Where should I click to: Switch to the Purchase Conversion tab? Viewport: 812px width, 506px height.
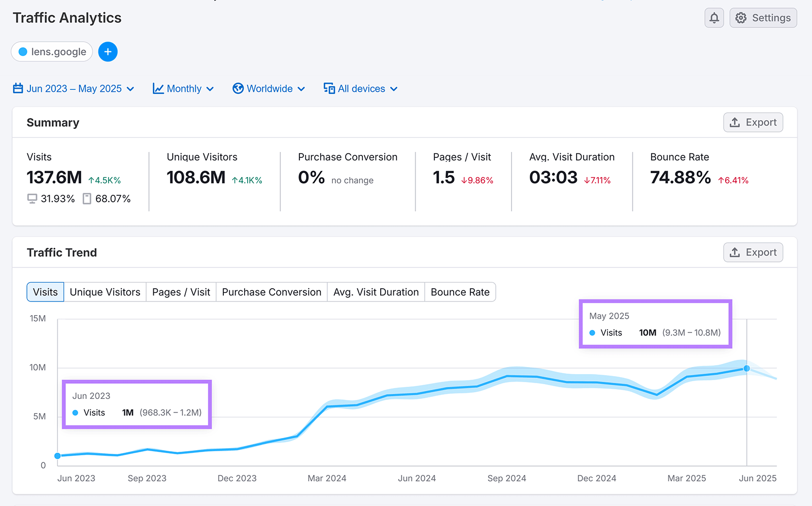[x=271, y=292]
